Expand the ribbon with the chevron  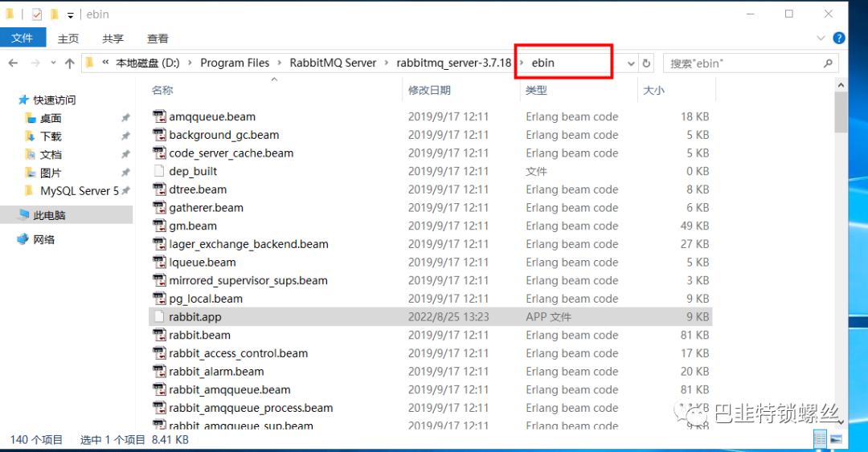pyautogui.click(x=821, y=39)
